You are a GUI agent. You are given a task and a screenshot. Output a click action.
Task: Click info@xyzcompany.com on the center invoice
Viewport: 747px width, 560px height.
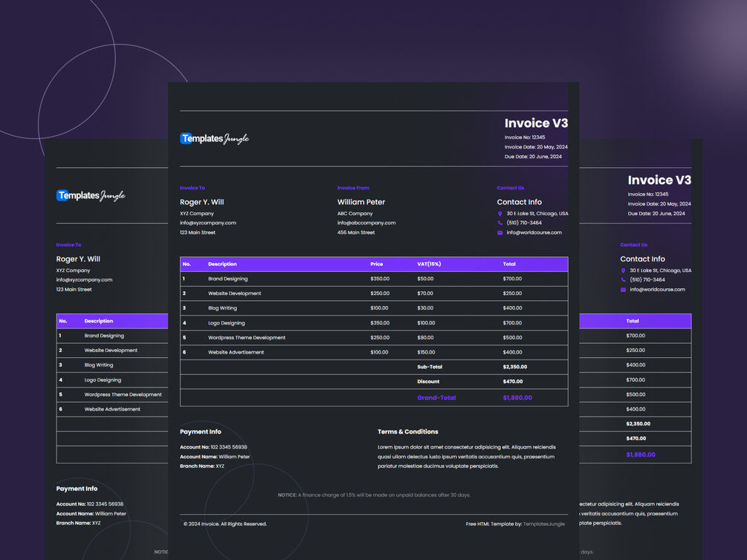(207, 223)
